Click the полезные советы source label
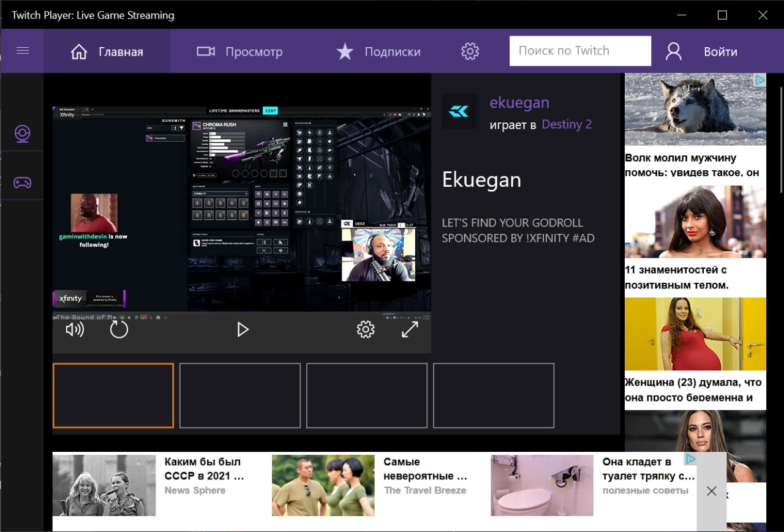Viewport: 784px width, 532px height. tap(645, 490)
